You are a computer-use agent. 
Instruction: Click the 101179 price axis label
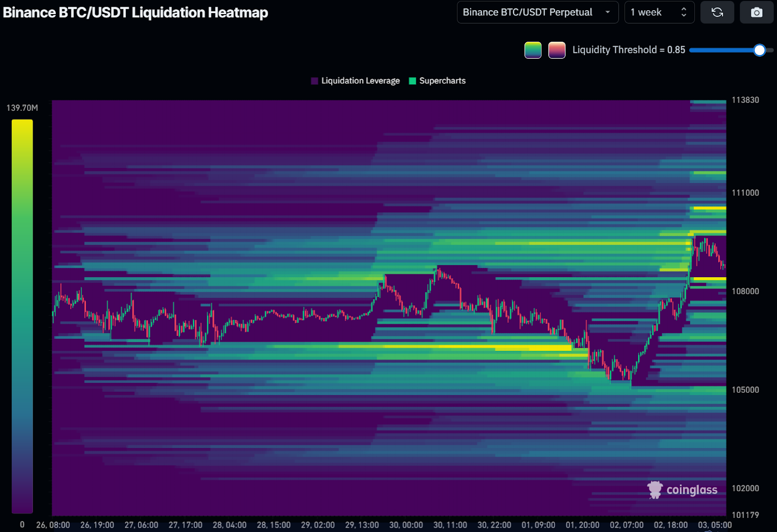[745, 515]
